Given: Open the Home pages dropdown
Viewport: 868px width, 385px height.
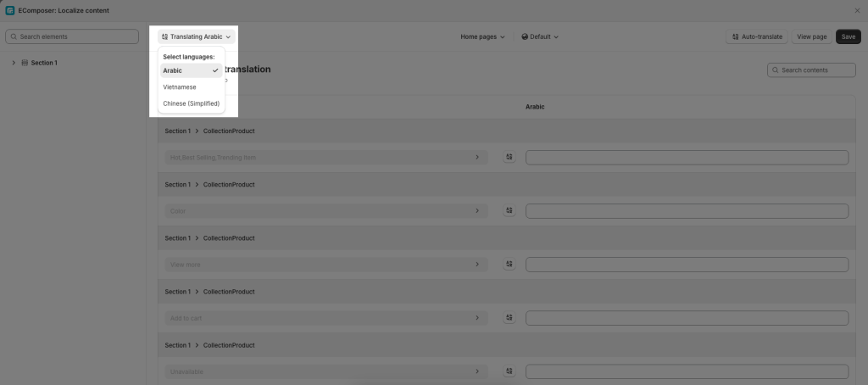Looking at the screenshot, I should [x=482, y=37].
